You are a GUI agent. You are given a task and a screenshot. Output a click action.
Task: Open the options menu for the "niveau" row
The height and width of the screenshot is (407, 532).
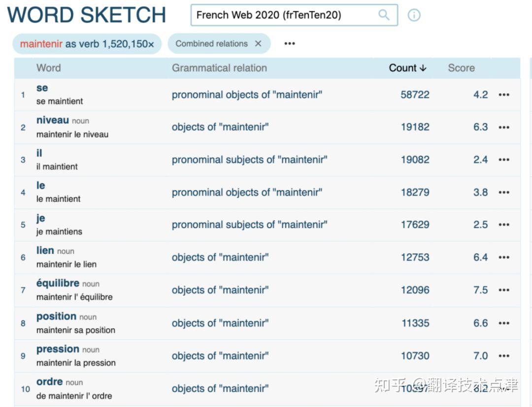[x=504, y=127]
